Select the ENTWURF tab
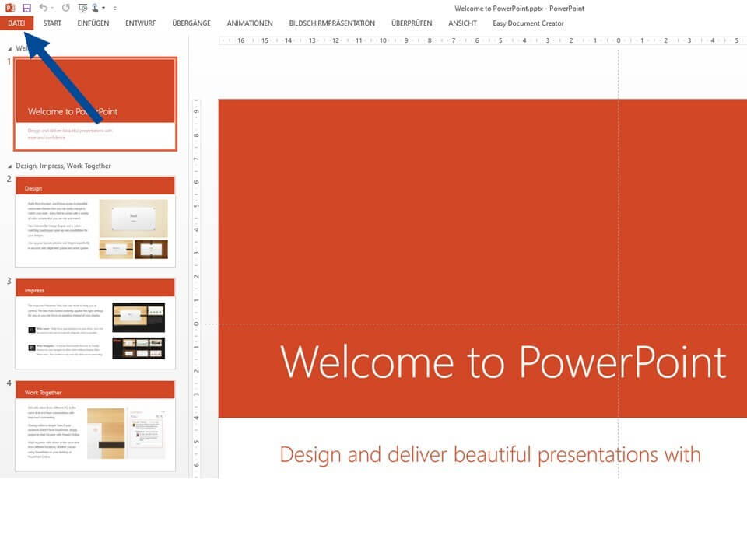This screenshot has width=747, height=560. coord(141,23)
